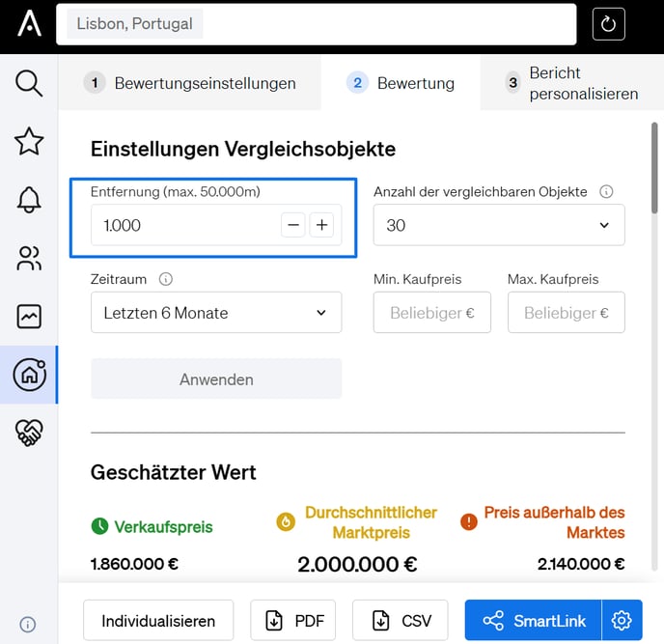Open market chart icon in sidebar
The height and width of the screenshot is (644, 664).
pos(29,316)
